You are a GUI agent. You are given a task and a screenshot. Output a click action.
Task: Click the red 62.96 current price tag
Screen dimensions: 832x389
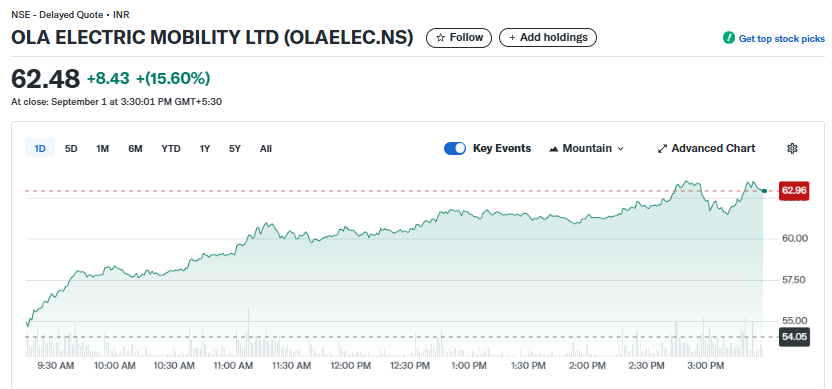[793, 191]
